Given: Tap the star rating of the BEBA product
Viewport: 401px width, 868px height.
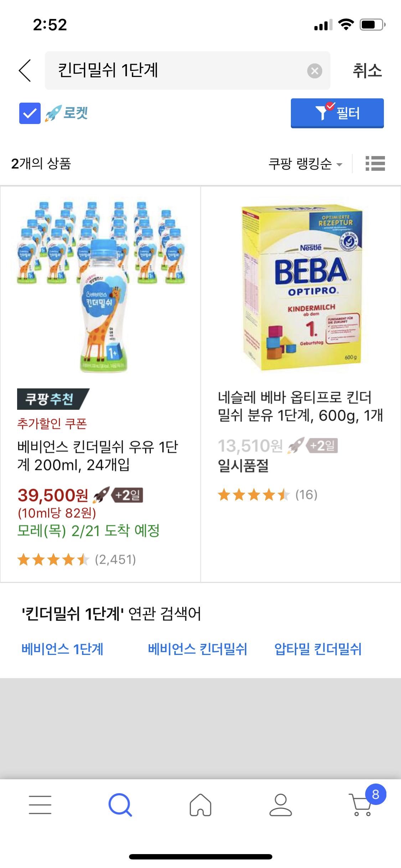Looking at the screenshot, I should [254, 495].
